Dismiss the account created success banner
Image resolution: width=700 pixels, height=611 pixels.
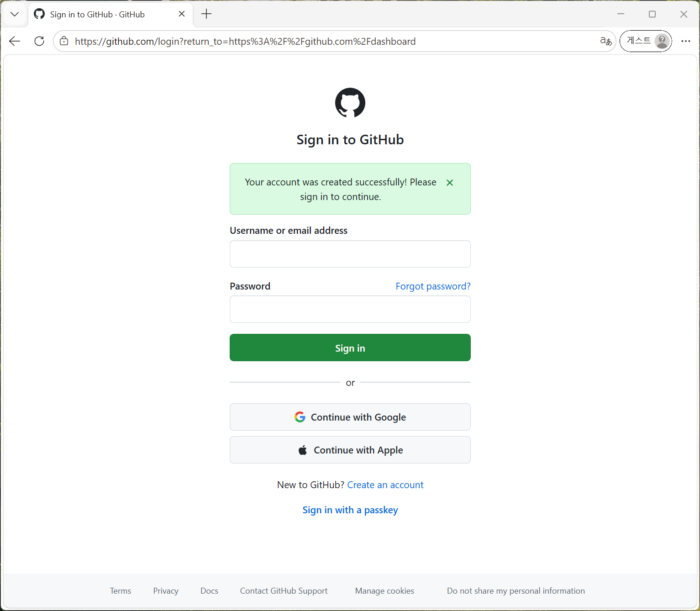click(x=450, y=183)
